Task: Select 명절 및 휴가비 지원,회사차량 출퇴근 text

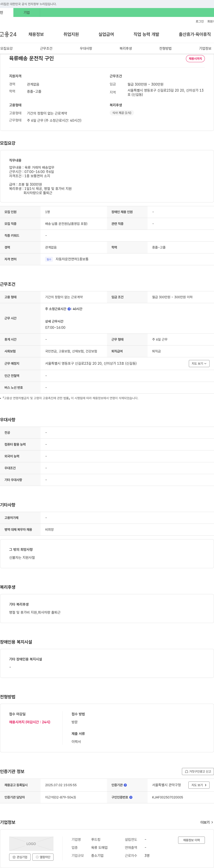Action: pos(35,613)
